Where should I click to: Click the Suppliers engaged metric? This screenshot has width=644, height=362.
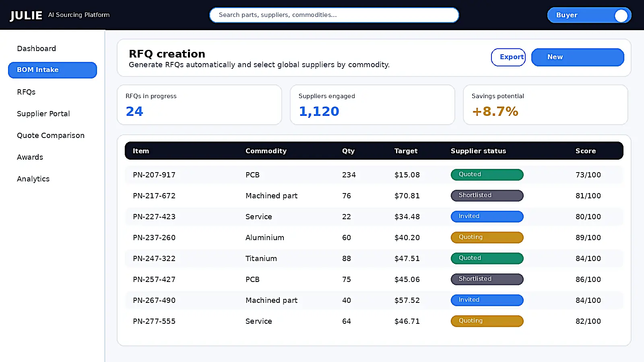coord(372,105)
